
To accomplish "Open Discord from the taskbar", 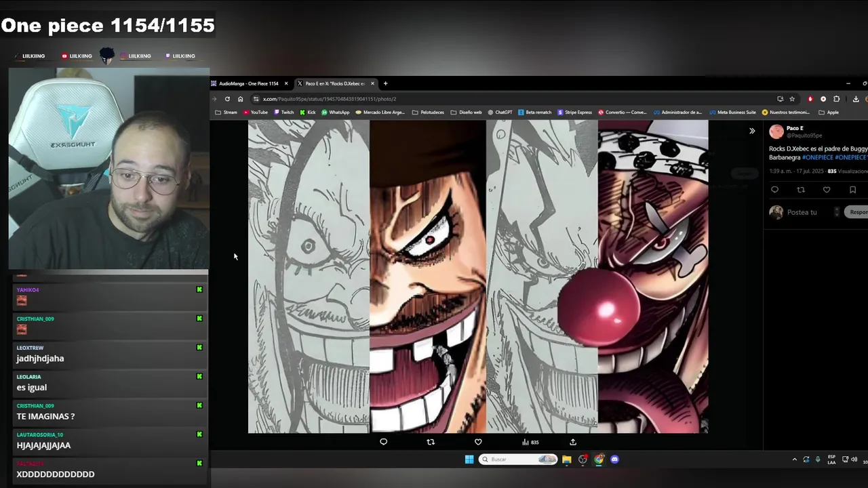I will [614, 460].
